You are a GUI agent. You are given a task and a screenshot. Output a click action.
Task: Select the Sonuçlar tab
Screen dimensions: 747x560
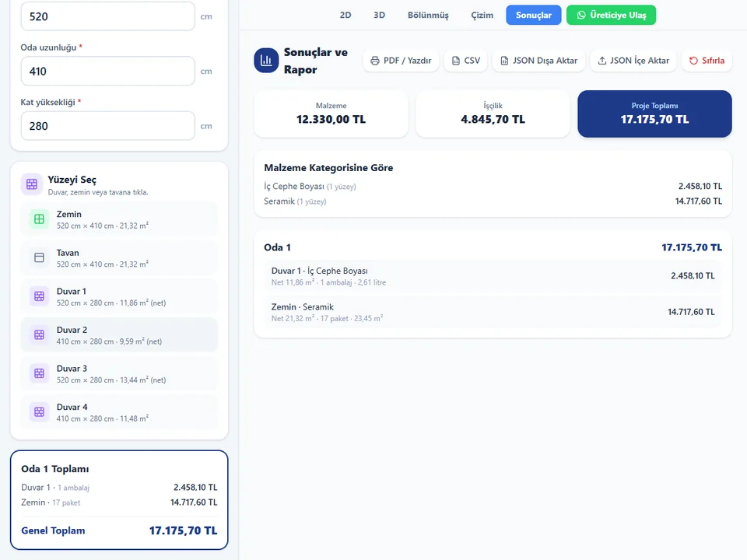pyautogui.click(x=534, y=16)
